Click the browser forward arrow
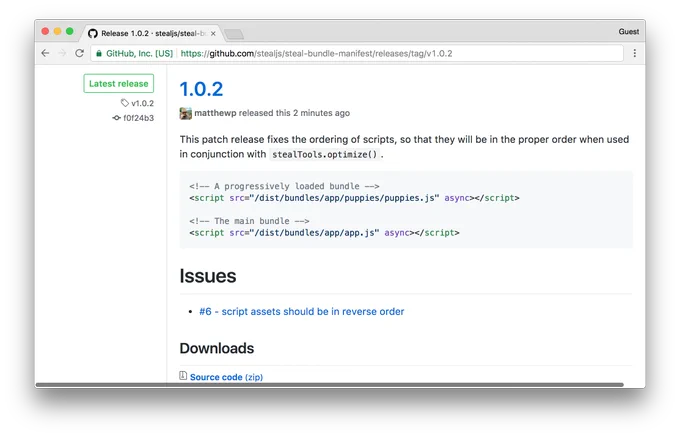The width and height of the screenshot is (680, 437). point(62,53)
